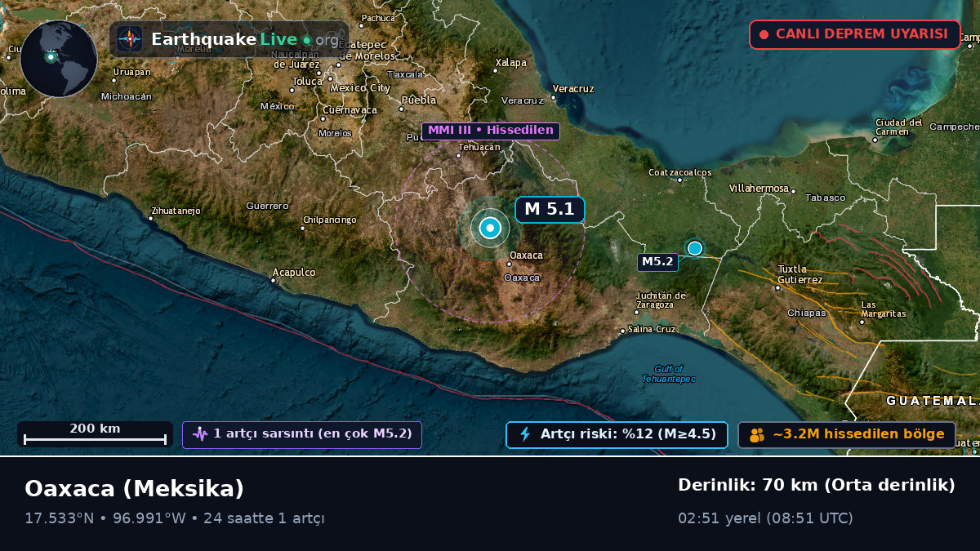Select the M5.2 aftershock marker dot
This screenshot has width=980, height=551.
click(x=695, y=248)
